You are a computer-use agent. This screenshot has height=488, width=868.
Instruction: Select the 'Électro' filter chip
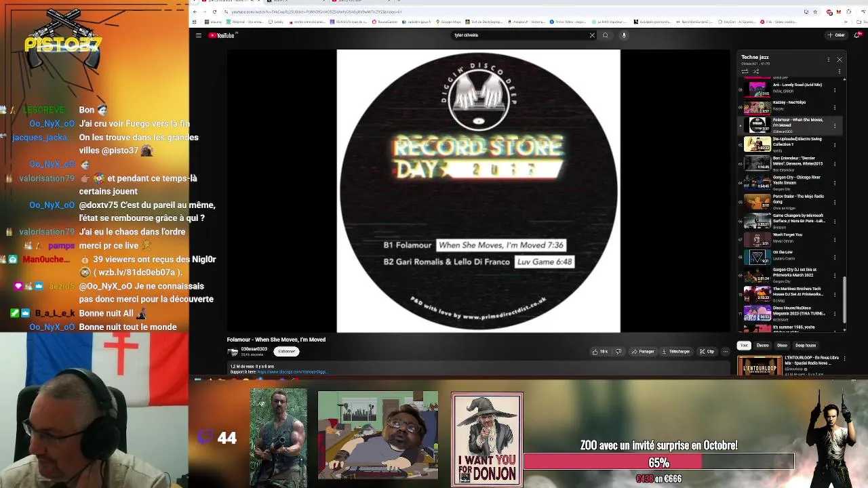763,346
